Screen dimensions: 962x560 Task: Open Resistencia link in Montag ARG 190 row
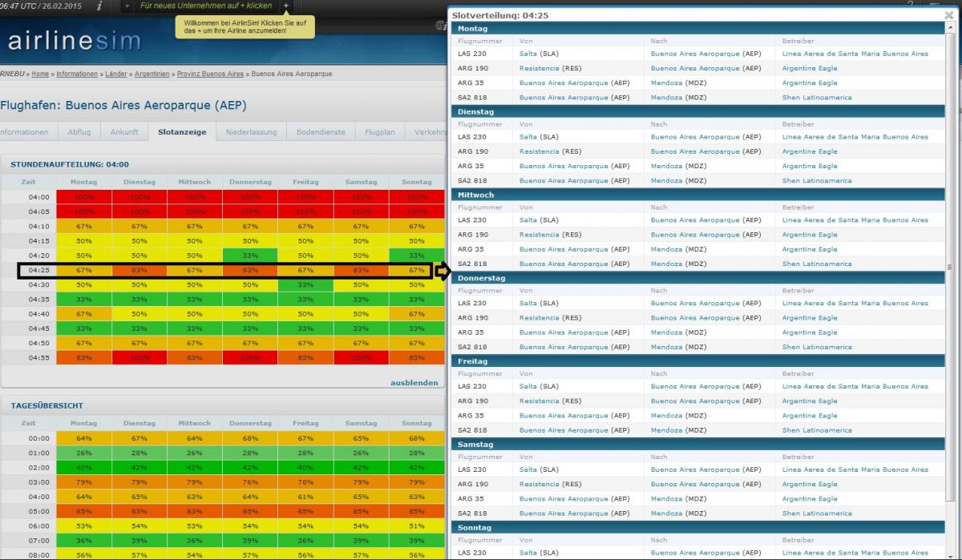coord(540,68)
